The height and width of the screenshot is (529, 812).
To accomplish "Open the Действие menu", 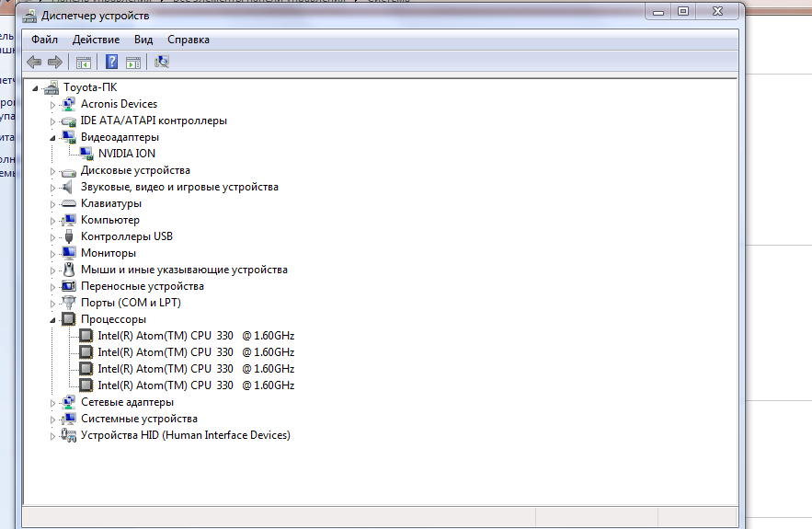I will 96,40.
